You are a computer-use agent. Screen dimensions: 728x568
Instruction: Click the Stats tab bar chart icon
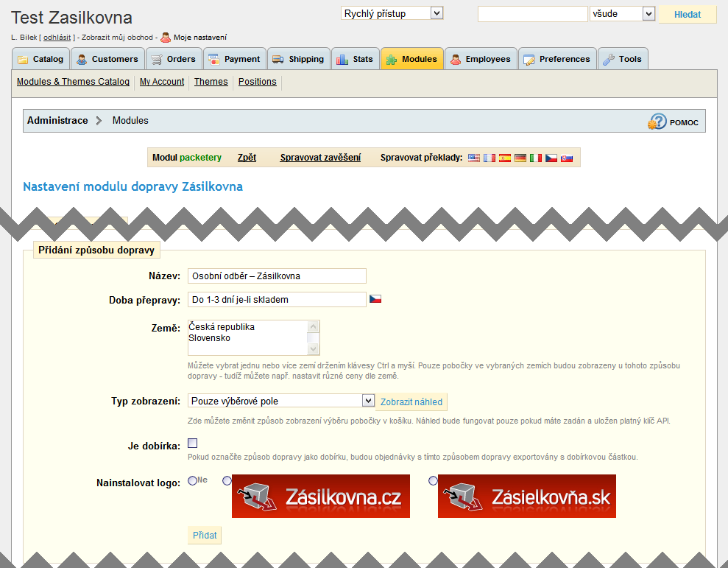342,60
